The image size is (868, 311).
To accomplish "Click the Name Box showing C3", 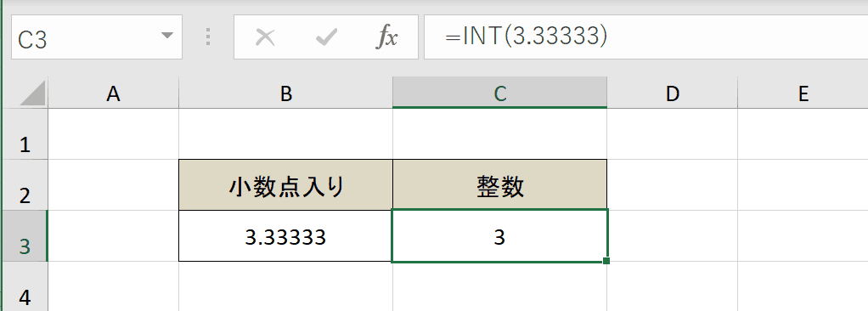I will click(x=97, y=37).
